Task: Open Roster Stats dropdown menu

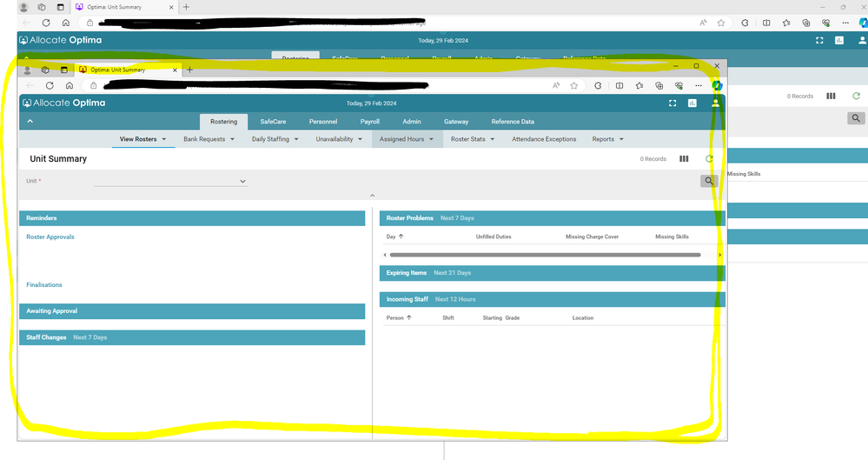Action: [473, 139]
